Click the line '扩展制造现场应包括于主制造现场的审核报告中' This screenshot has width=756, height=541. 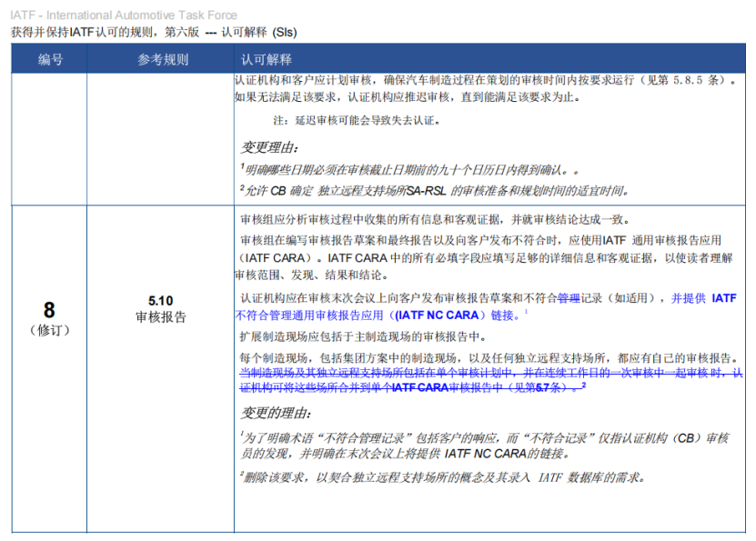click(363, 336)
